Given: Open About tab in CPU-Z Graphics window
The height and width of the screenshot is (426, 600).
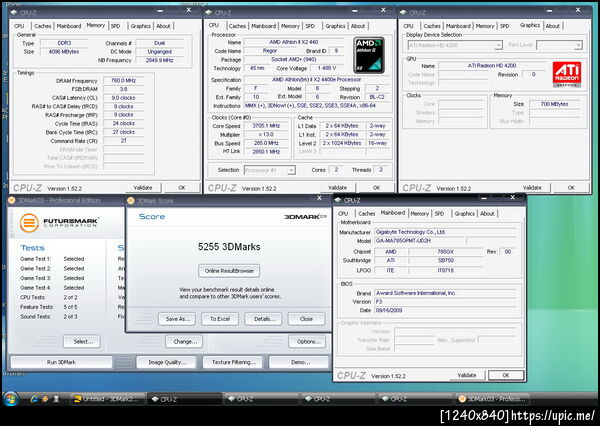Looking at the screenshot, I should click(x=553, y=26).
